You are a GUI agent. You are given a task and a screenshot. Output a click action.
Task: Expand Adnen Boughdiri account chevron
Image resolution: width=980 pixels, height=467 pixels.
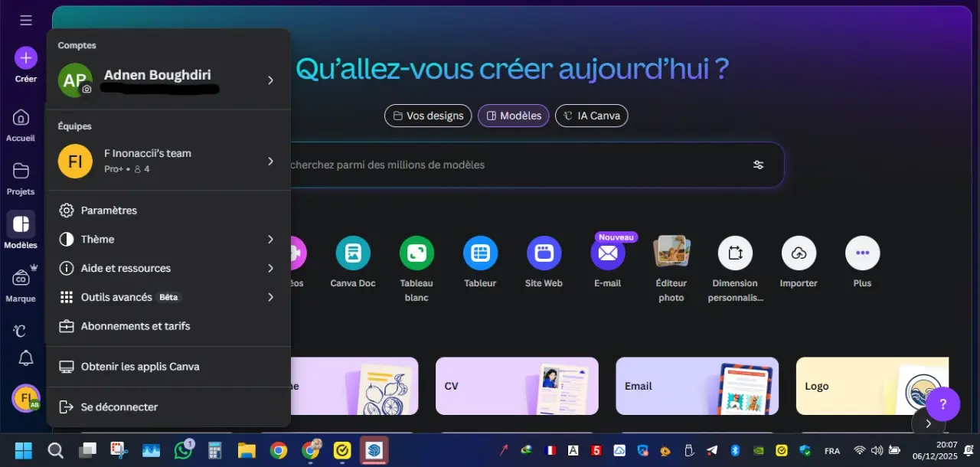(270, 80)
